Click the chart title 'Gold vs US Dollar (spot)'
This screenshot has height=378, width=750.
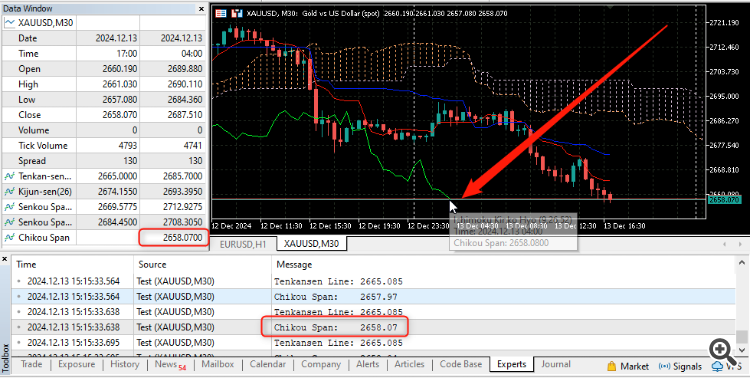[341, 13]
